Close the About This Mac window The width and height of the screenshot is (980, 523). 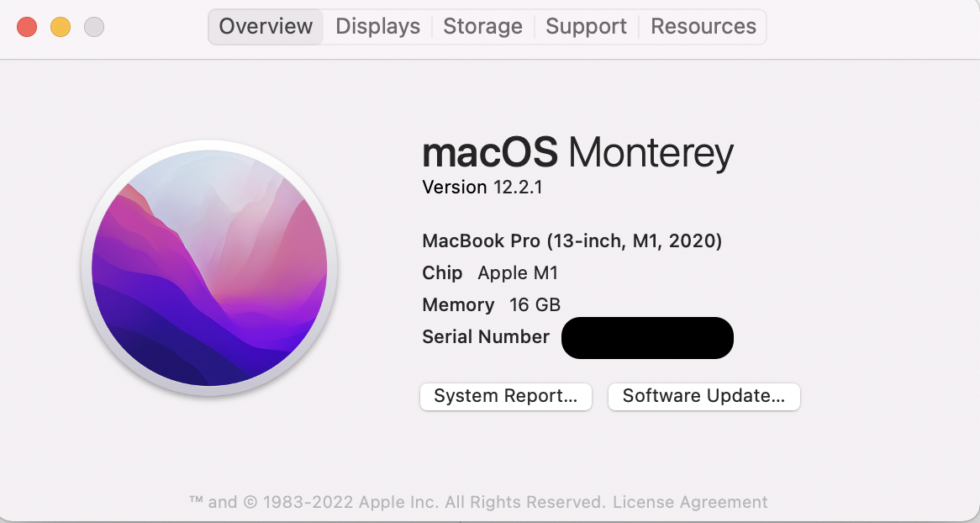27,27
